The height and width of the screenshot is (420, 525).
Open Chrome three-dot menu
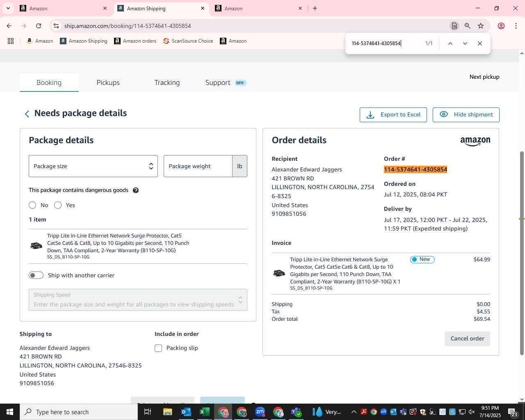pos(516,26)
